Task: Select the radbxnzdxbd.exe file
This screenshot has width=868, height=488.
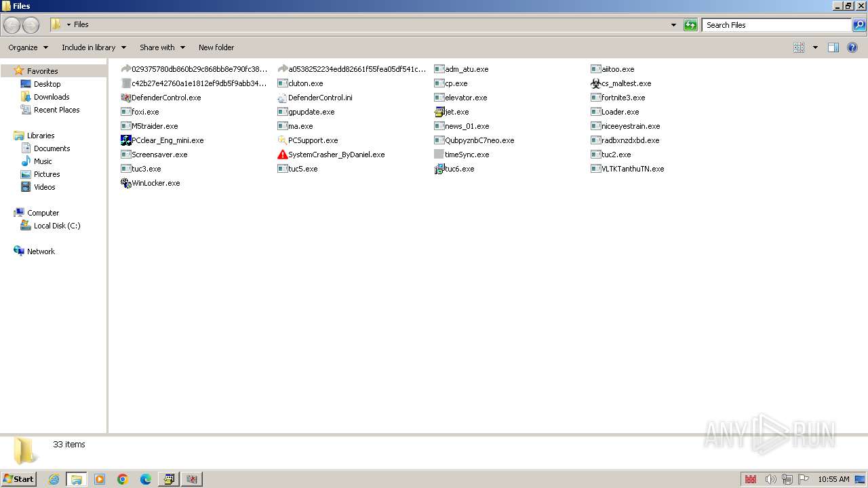Action: [625, 140]
